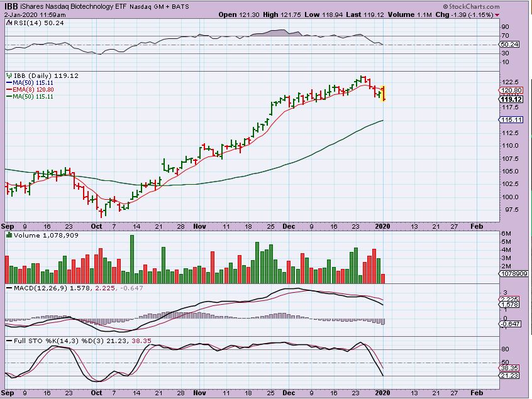Viewport: 532px width, 399px height.
Task: Click the 2.225 MACD signal axis tag
Action: [x=509, y=299]
